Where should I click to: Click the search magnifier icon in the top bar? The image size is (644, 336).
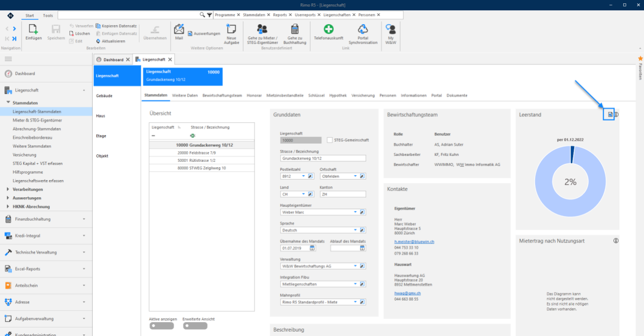pyautogui.click(x=202, y=15)
